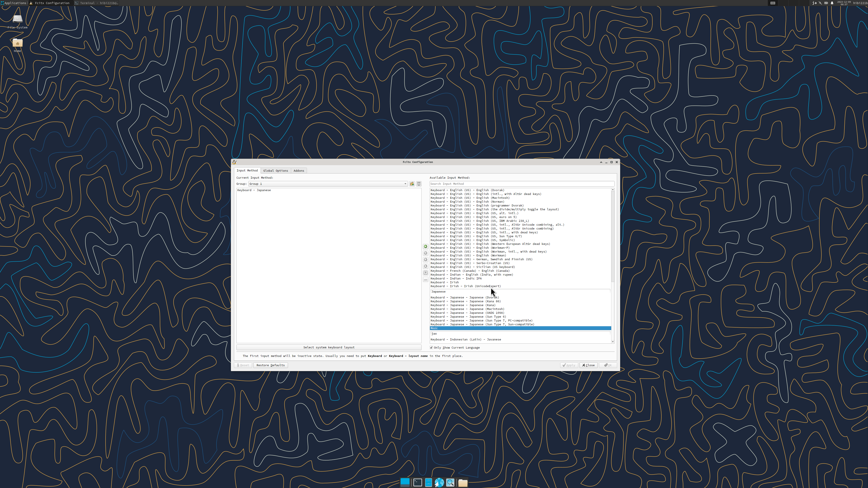Add the selected Mozc input method
The image size is (868, 488).
pyautogui.click(x=426, y=246)
